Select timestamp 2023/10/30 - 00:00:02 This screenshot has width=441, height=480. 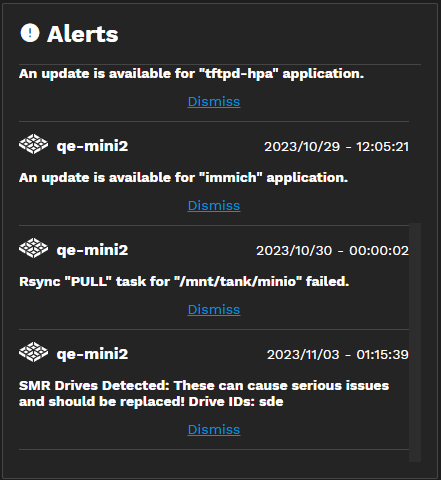tap(332, 251)
